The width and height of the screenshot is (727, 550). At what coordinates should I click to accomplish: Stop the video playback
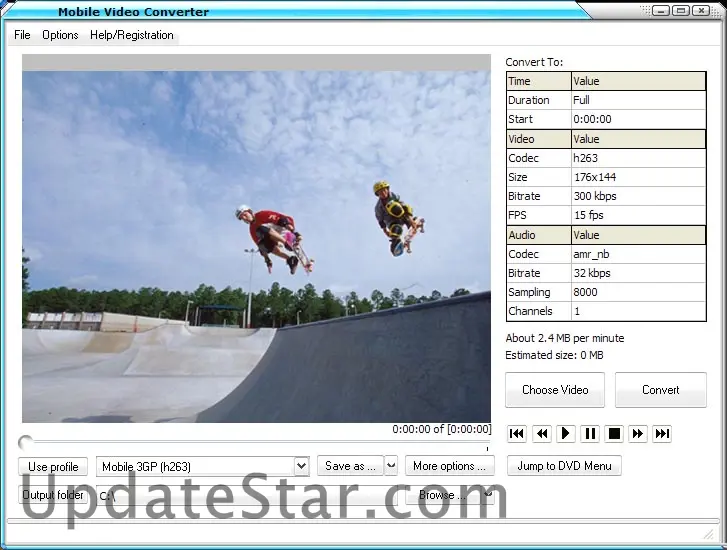(615, 433)
